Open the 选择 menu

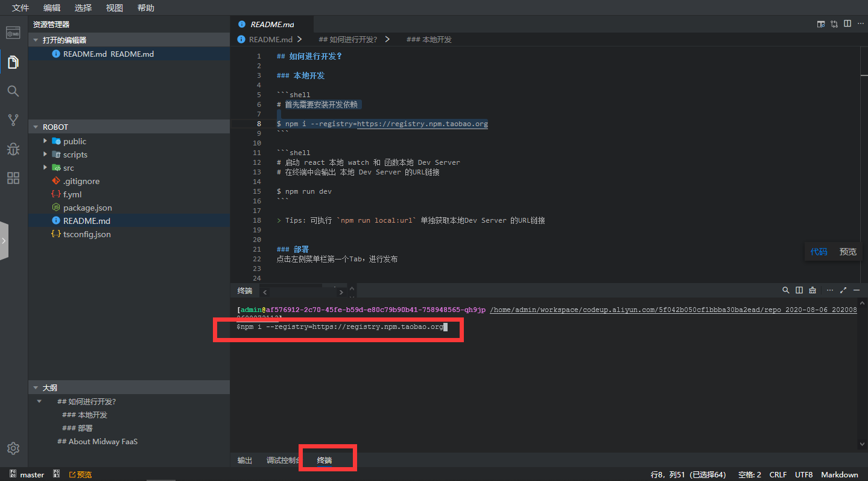pos(83,8)
